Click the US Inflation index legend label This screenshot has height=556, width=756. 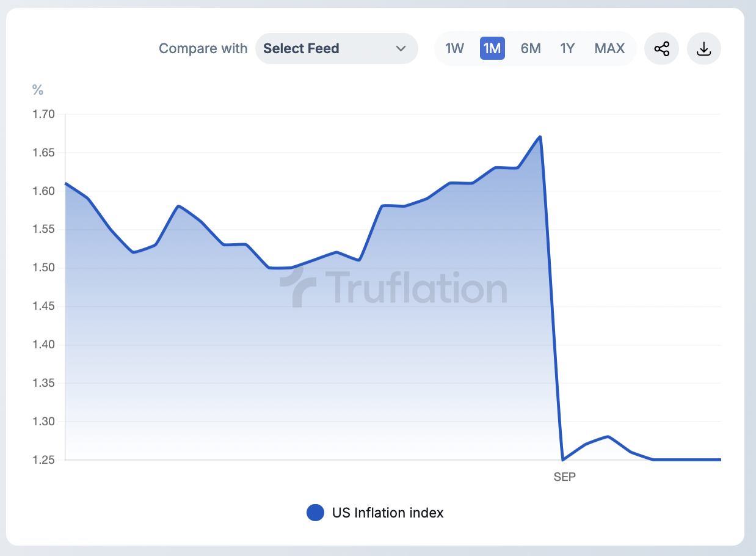(388, 513)
